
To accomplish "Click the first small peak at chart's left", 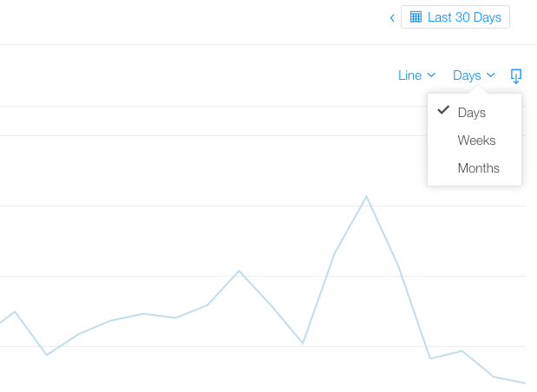I will (15, 311).
